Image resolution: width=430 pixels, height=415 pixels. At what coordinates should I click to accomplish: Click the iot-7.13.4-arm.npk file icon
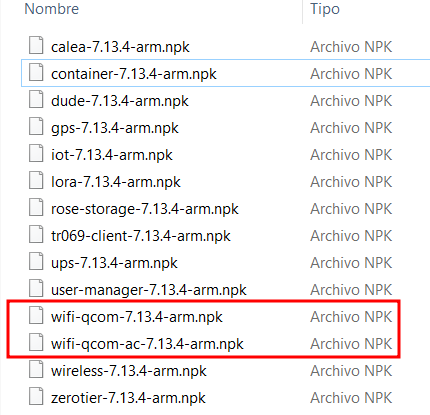pos(36,153)
